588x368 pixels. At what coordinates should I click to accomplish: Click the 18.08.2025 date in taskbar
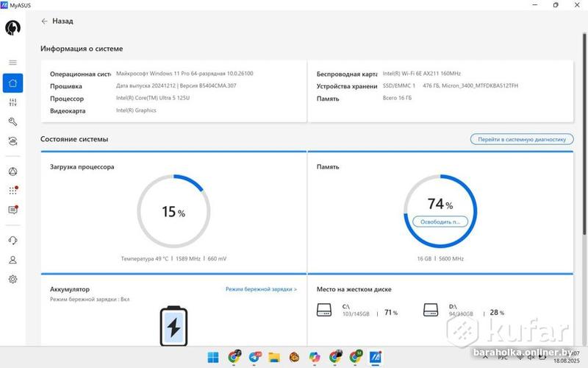click(567, 361)
